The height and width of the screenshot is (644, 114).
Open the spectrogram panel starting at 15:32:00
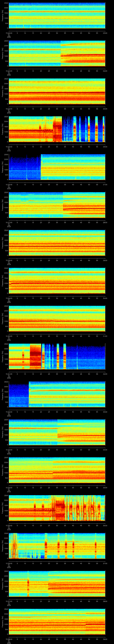(57, 394)
